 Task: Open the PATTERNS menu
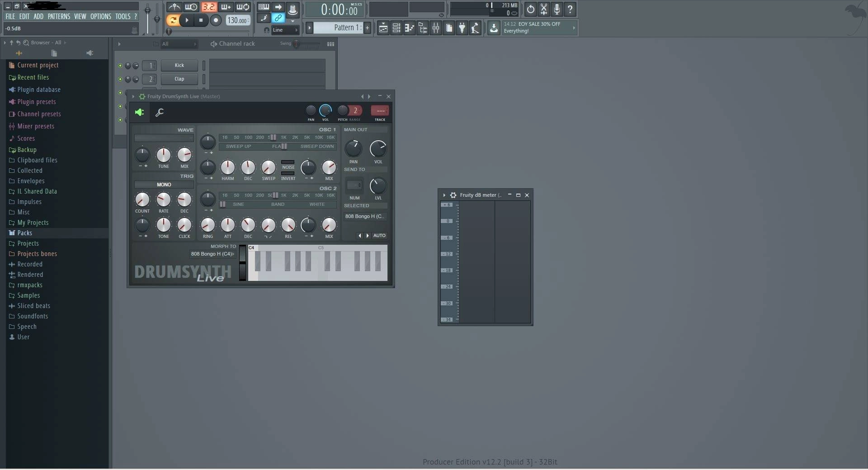[x=59, y=16]
